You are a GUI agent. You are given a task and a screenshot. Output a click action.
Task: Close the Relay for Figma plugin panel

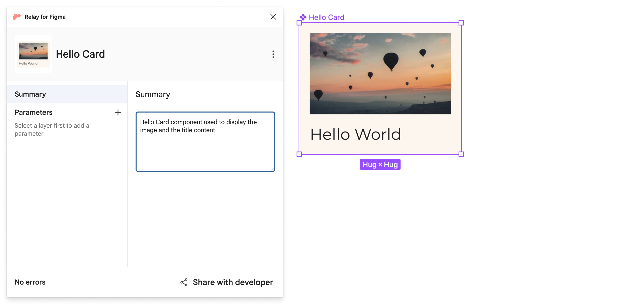coord(273,17)
